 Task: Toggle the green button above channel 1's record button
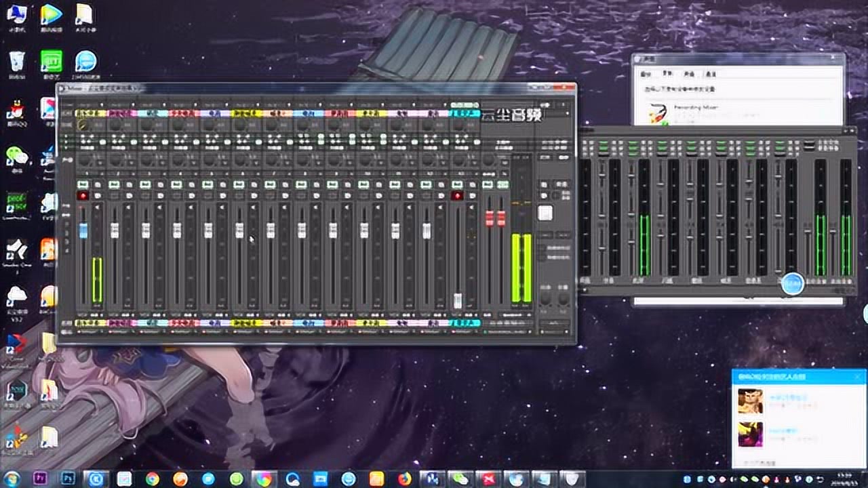pos(83,184)
